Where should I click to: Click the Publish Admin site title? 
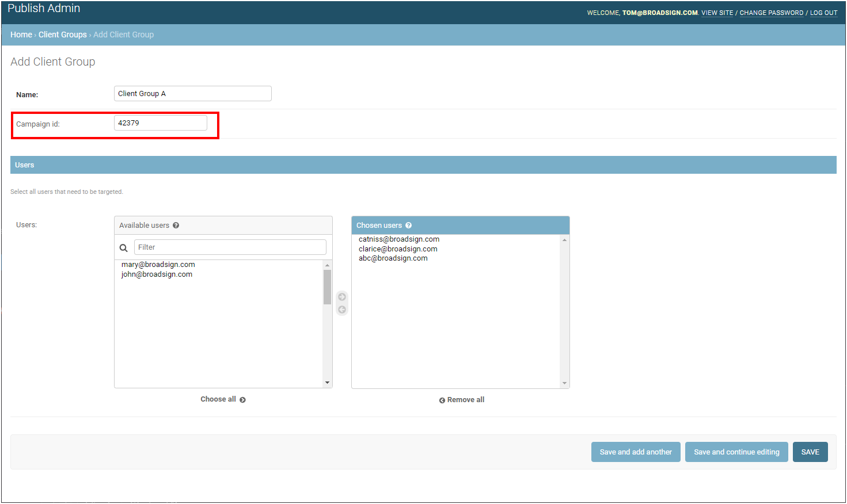click(44, 8)
